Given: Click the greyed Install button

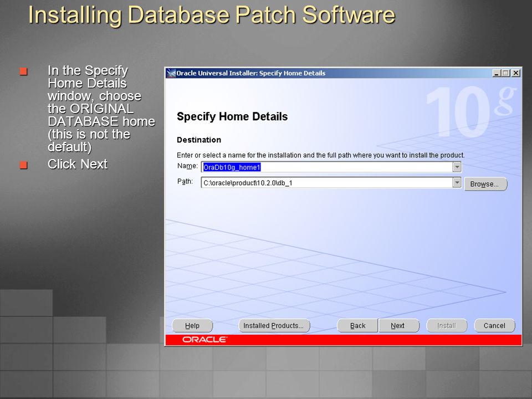Looking at the screenshot, I should click(x=446, y=326).
